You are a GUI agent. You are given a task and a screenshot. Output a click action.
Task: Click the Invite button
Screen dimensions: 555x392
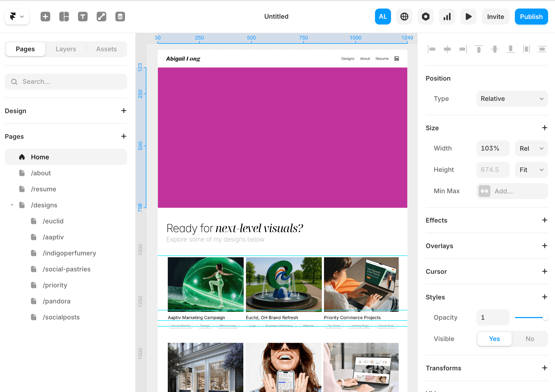[495, 17]
